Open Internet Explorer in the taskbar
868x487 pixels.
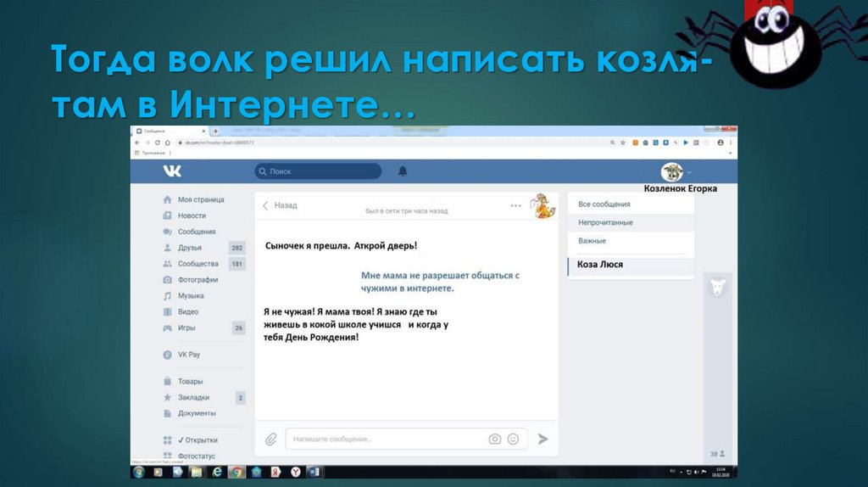click(217, 472)
